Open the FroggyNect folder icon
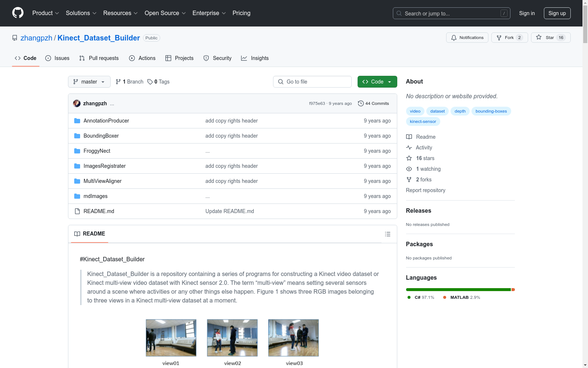588x368 pixels. coord(77,151)
